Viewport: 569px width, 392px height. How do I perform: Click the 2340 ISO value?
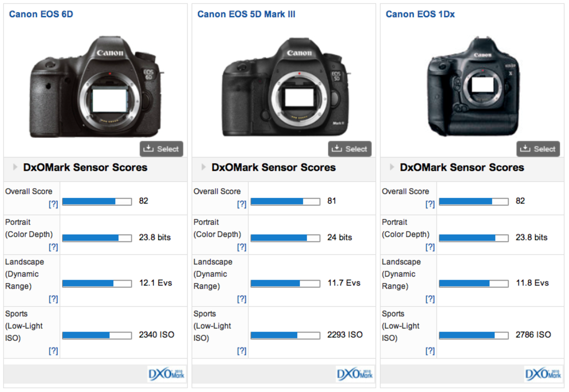(156, 335)
